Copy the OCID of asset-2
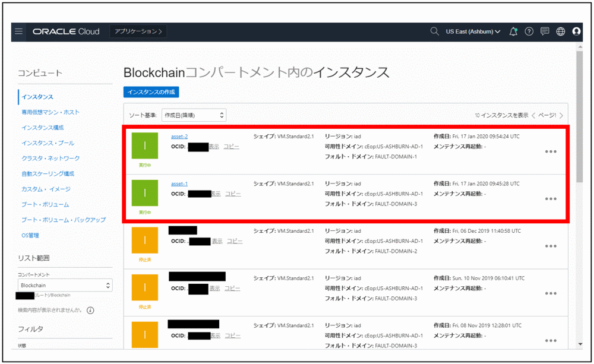This screenshot has width=594, height=364. (231, 147)
